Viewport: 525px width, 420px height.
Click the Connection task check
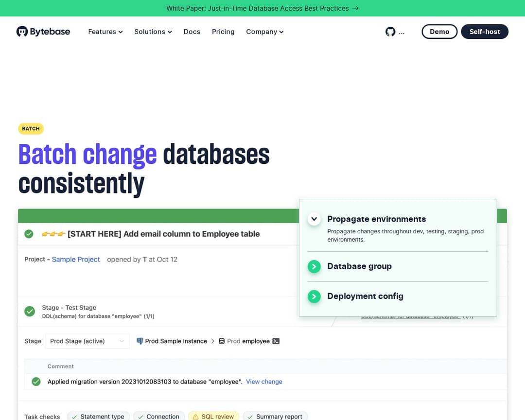(158, 416)
